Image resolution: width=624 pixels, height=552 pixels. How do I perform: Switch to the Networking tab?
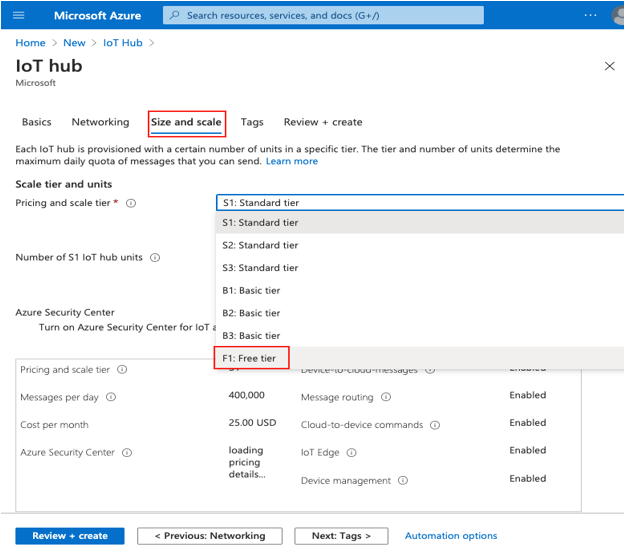coord(100,122)
